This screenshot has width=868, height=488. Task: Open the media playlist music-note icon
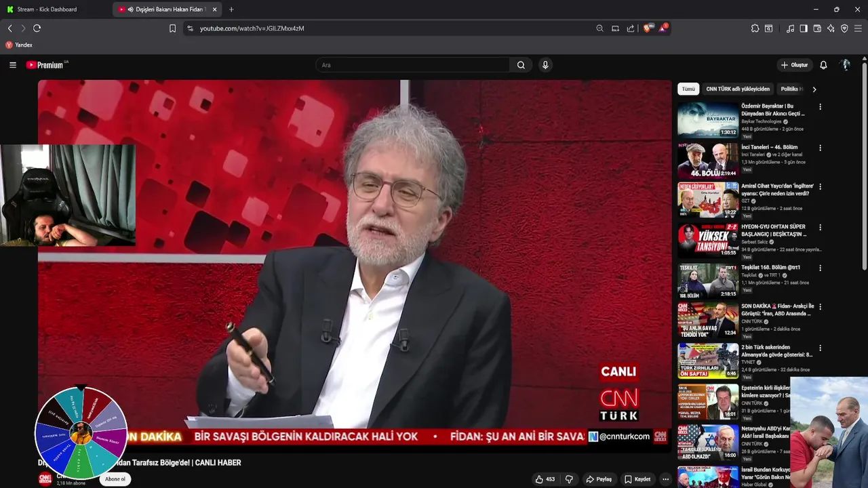coord(790,28)
